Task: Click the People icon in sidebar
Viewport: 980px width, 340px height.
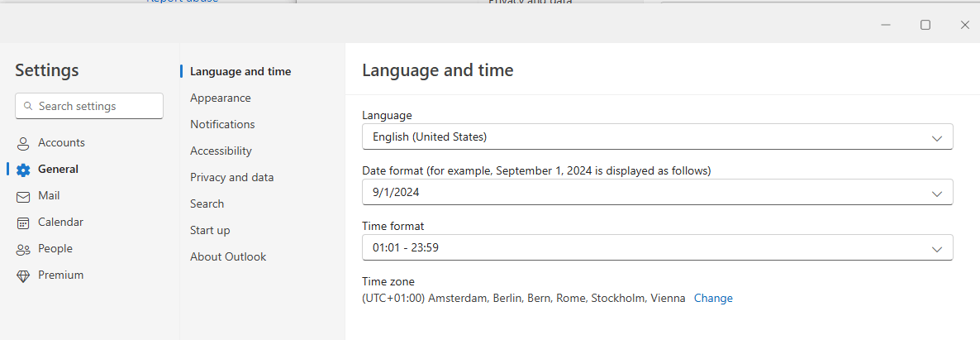Action: coord(23,249)
